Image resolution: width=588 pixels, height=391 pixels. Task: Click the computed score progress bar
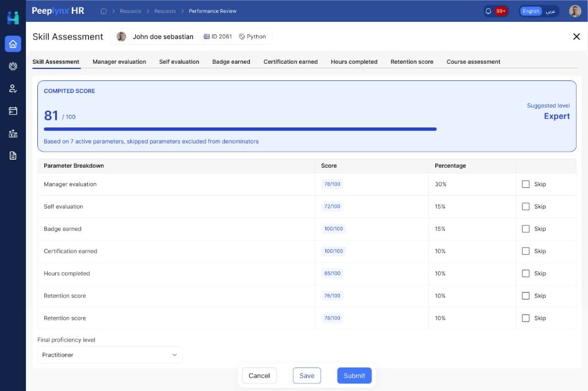click(240, 129)
